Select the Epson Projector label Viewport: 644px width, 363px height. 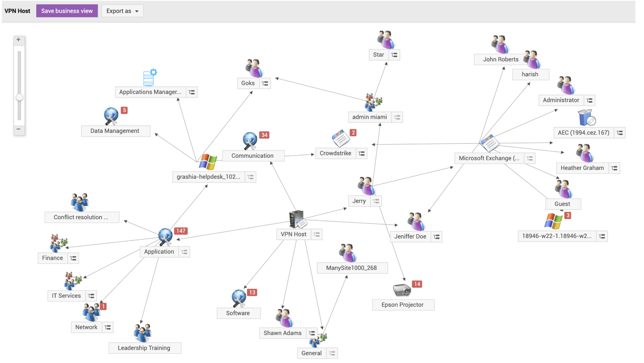click(x=402, y=305)
